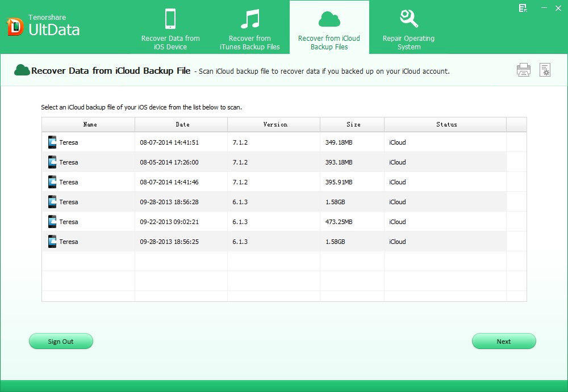Viewport: 568px width, 392px height.
Task: Select the backup dated 08-05-2014 17:26:00
Action: coord(169,162)
